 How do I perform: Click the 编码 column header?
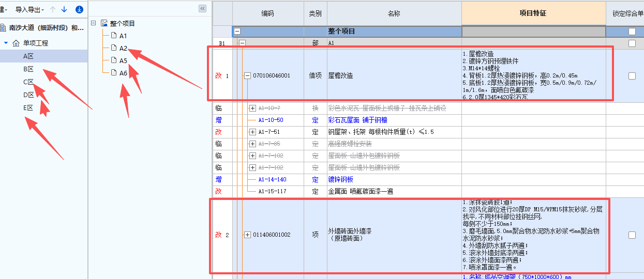coord(268,13)
